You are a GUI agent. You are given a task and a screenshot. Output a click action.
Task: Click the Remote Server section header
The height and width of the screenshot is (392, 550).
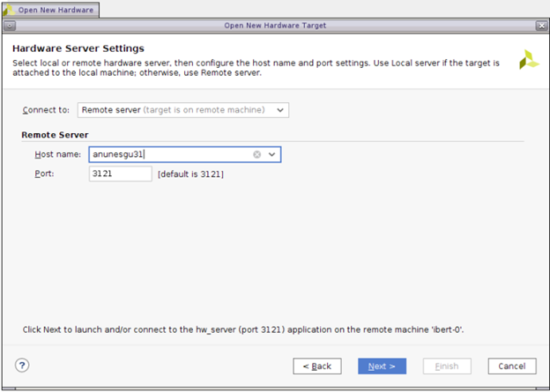[55, 135]
